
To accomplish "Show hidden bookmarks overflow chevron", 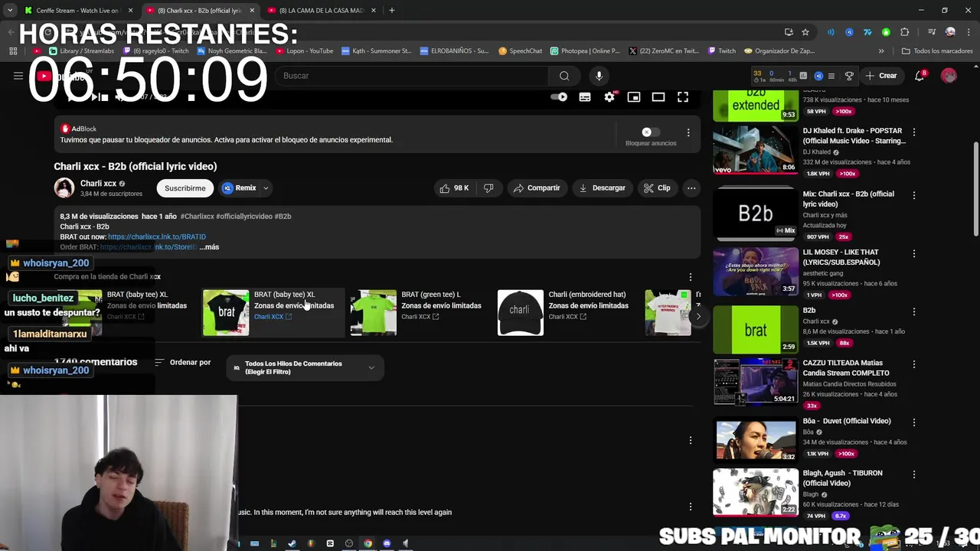I will click(881, 51).
